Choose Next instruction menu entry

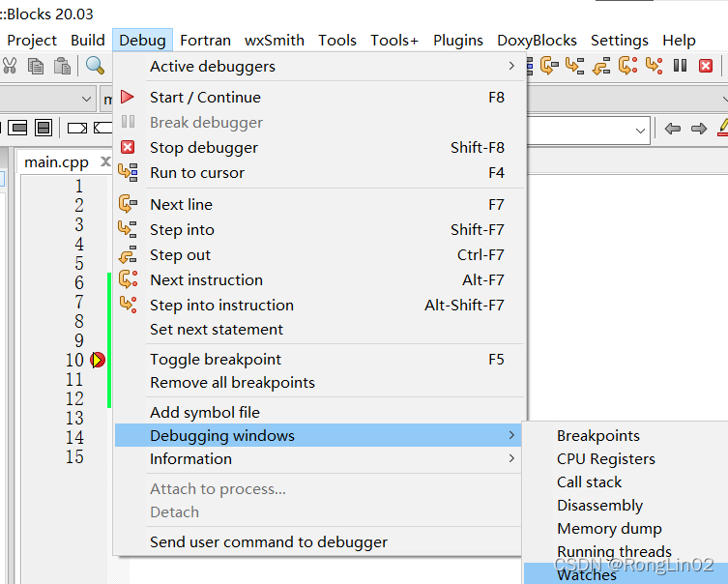(x=319, y=280)
